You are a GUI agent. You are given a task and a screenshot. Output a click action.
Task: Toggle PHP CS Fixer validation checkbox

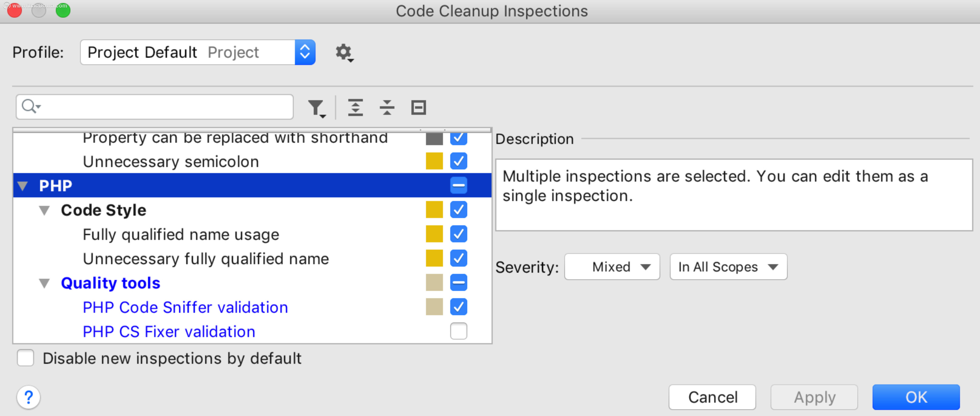tap(459, 331)
